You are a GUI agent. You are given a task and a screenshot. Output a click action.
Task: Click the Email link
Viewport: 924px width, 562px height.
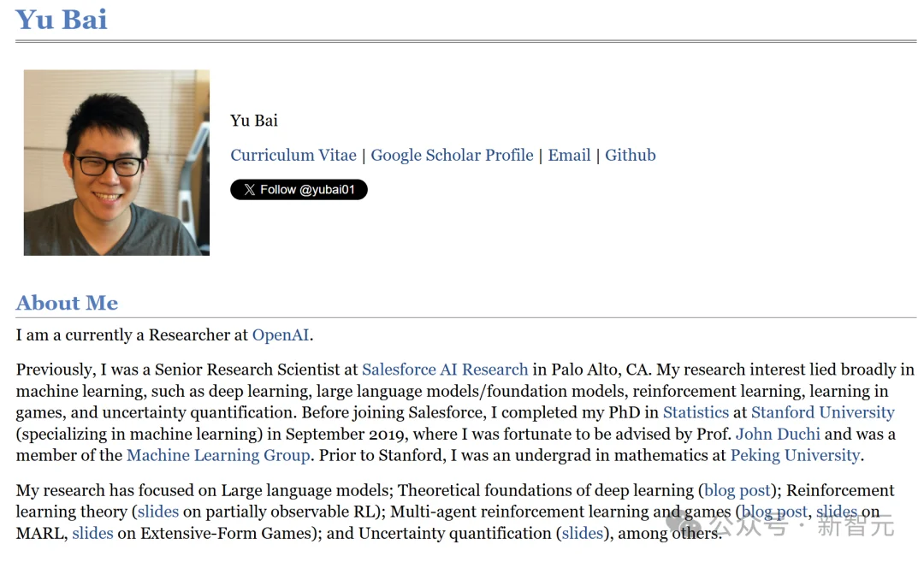569,155
